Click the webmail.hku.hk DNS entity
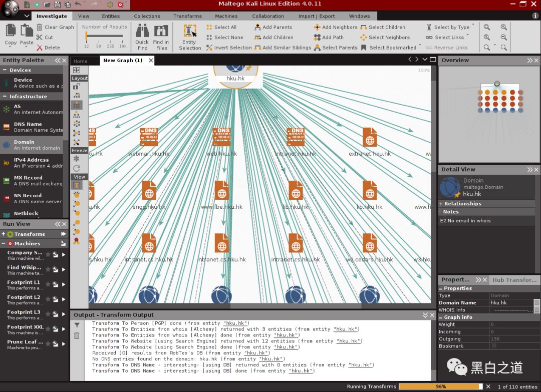This screenshot has height=392, width=541. (x=149, y=137)
